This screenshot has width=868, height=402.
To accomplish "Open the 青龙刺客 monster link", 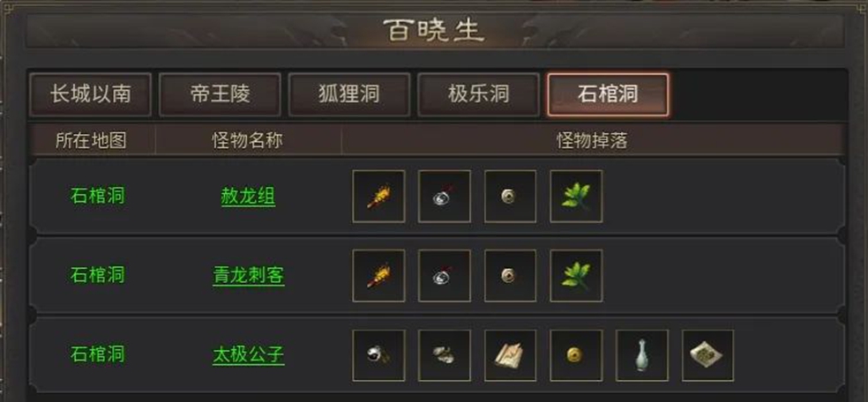I will click(x=249, y=275).
